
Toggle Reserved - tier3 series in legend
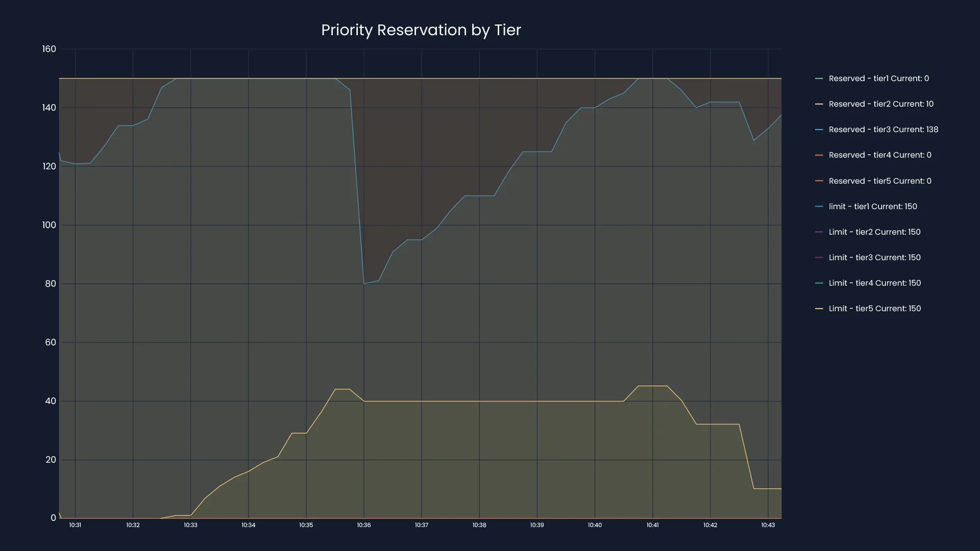tap(883, 130)
